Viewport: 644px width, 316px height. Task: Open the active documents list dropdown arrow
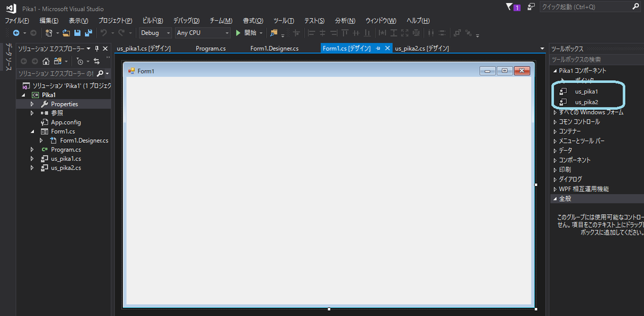pyautogui.click(x=542, y=48)
